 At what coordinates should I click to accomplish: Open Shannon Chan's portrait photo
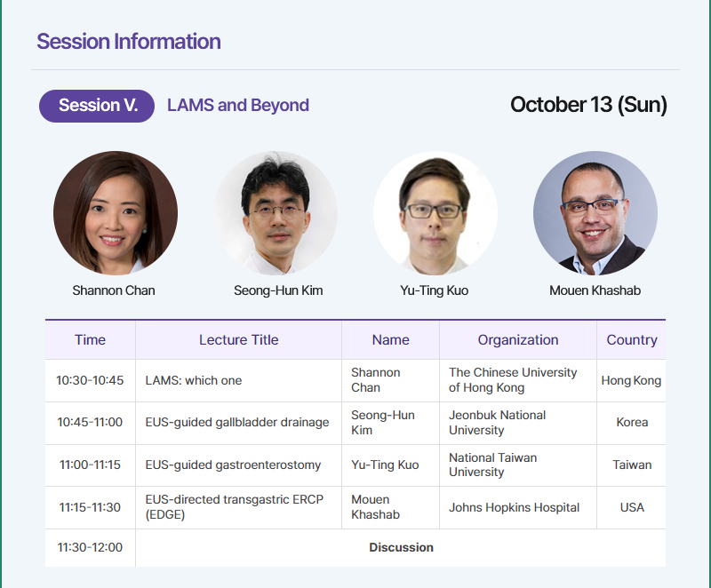(x=116, y=213)
